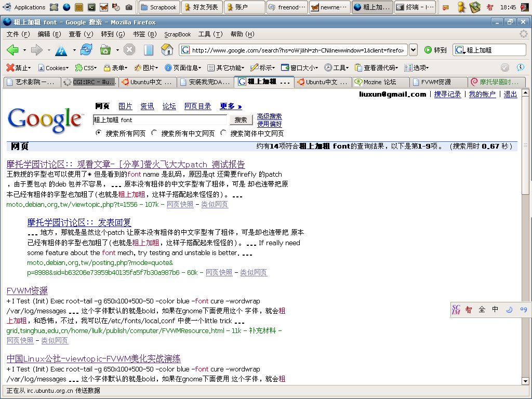Click the 全 width toggle on the SCIM toolbar

click(482, 310)
